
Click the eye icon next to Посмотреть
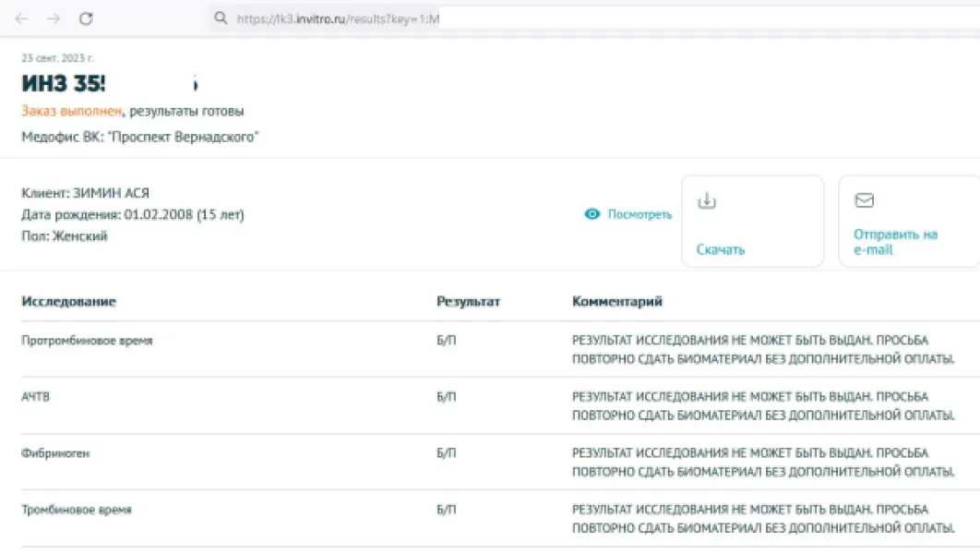pyautogui.click(x=592, y=214)
